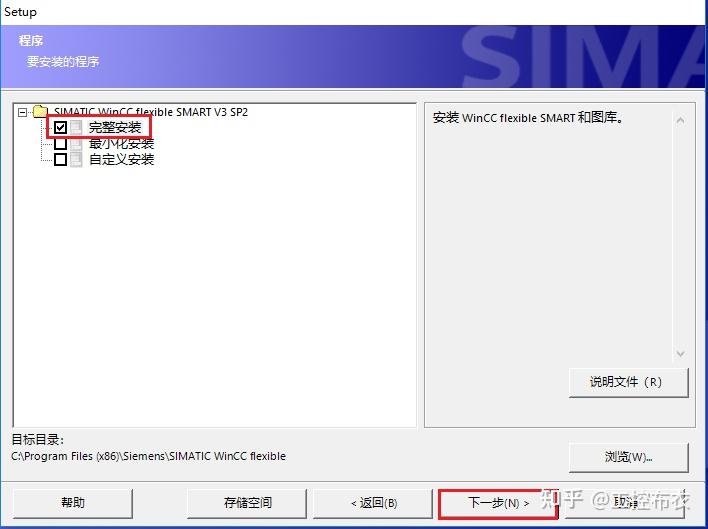
Task: Check the 最小化安装 checkbox
Action: pos(61,144)
